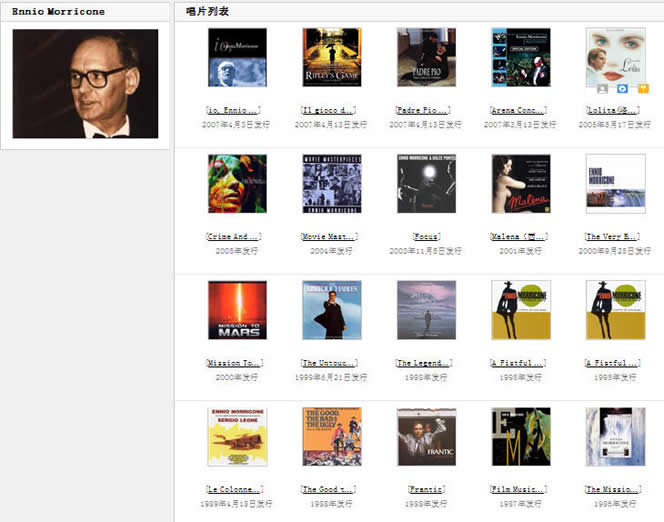The width and height of the screenshot is (664, 522).
Task: Follow the '[Mission To...]' album link
Action: coord(235,363)
